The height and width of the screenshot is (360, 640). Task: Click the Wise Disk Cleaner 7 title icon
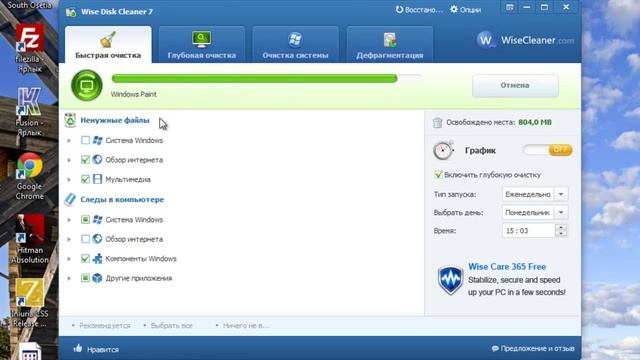coord(71,12)
